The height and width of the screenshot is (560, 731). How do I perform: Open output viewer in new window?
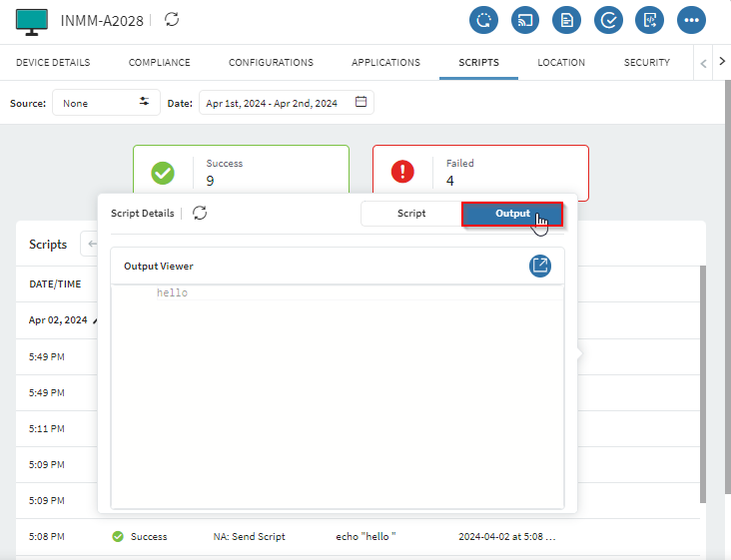click(x=539, y=266)
